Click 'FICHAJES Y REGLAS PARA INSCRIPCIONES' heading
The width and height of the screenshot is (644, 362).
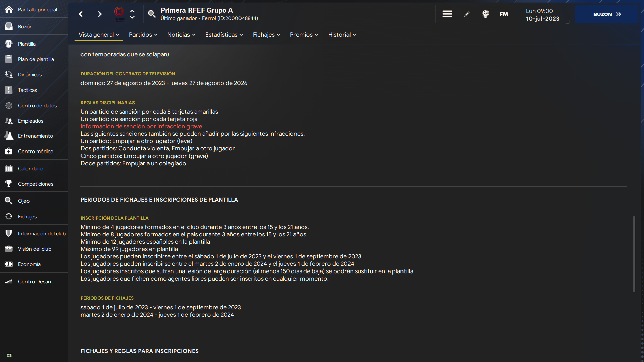140,351
